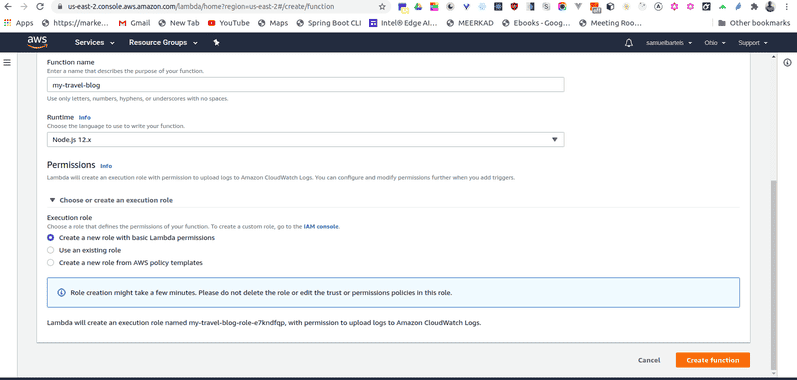Select Create a new role with basic Lambda permissions
797x380 pixels.
coord(50,237)
